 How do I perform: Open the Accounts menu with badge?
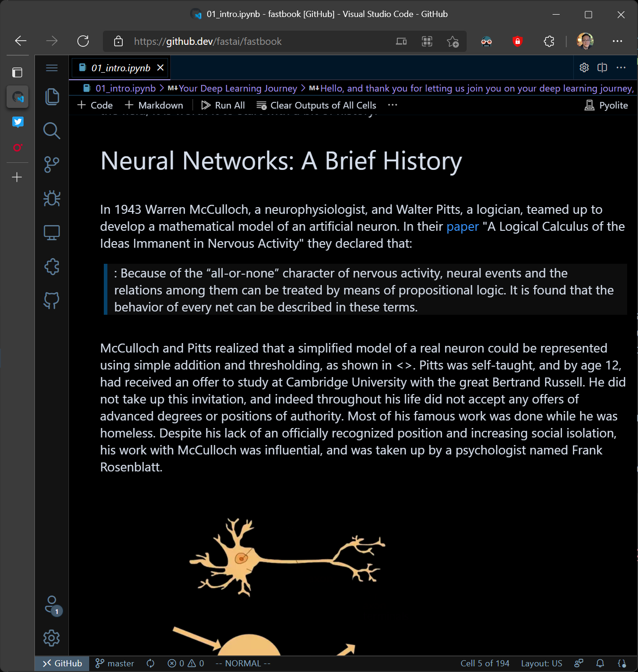click(52, 605)
